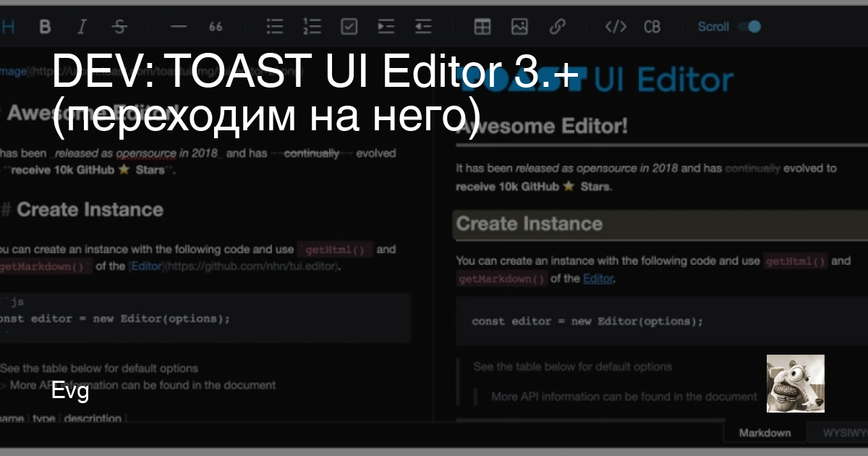Viewport: 868px width, 456px height.
Task: Apply Bold formatting from the toolbar
Action: click(45, 26)
